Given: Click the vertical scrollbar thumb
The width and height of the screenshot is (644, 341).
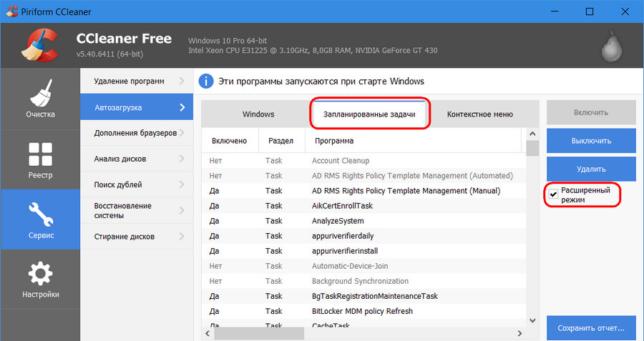Looking at the screenshot, I should pyautogui.click(x=532, y=148).
